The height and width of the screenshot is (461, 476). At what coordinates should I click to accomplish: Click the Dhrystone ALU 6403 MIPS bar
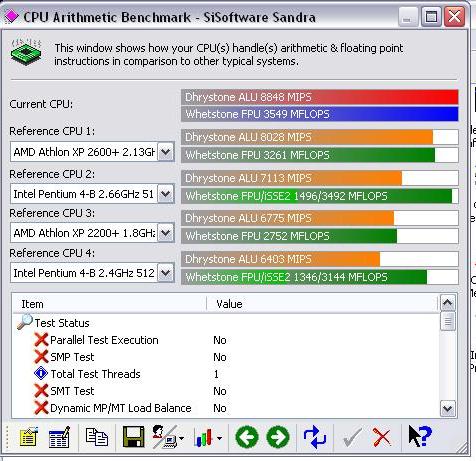(320, 259)
